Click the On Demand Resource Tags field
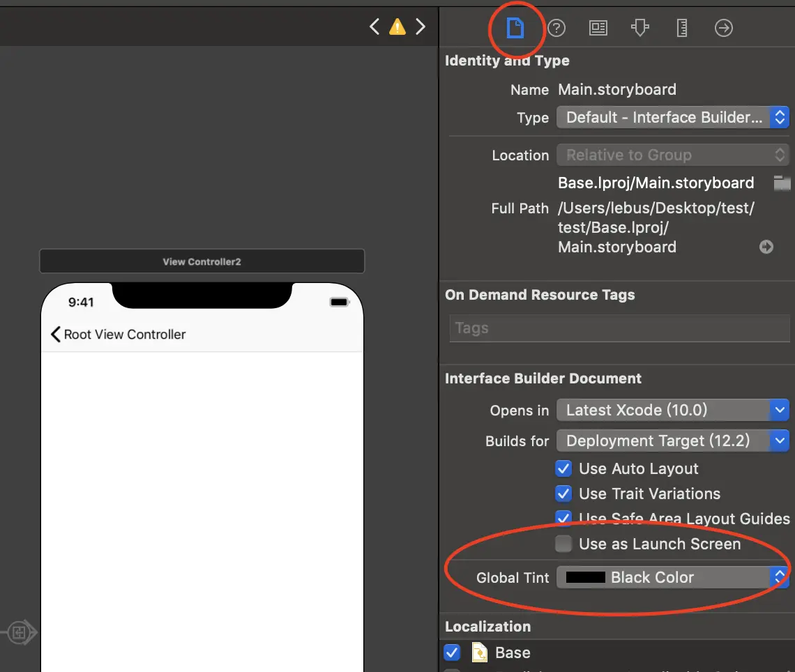Image resolution: width=795 pixels, height=672 pixels. [619, 328]
